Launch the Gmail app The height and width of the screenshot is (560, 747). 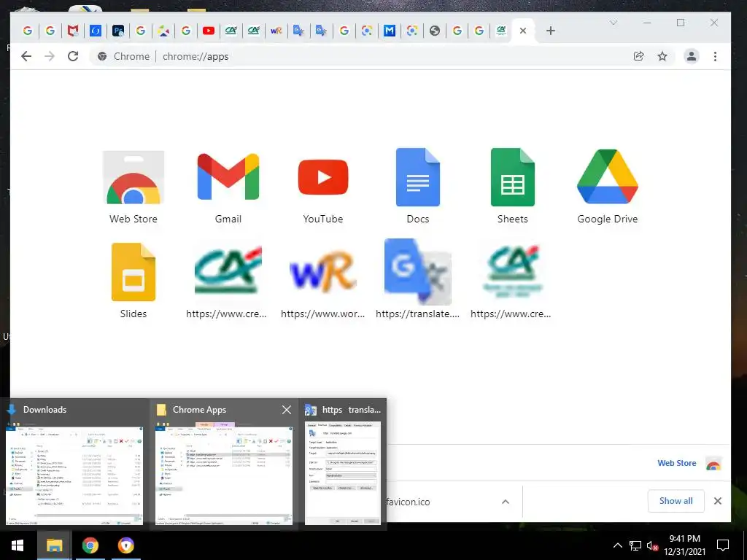point(228,187)
